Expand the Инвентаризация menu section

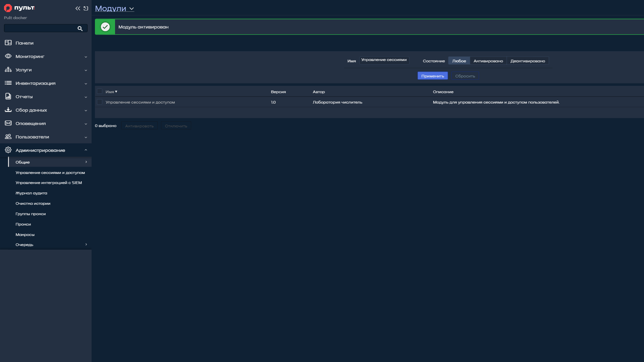click(46, 83)
